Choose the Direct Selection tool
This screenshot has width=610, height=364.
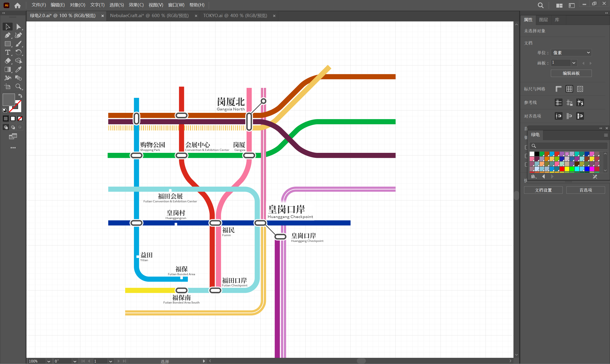tap(18, 27)
